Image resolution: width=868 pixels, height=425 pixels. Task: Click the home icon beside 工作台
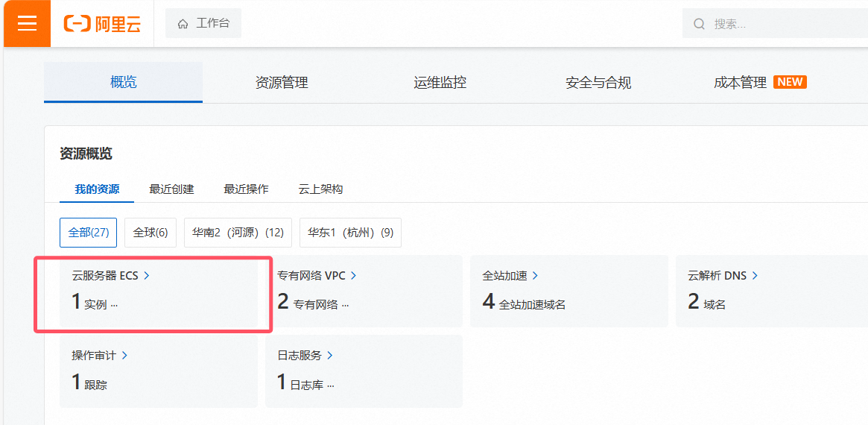coord(183,24)
